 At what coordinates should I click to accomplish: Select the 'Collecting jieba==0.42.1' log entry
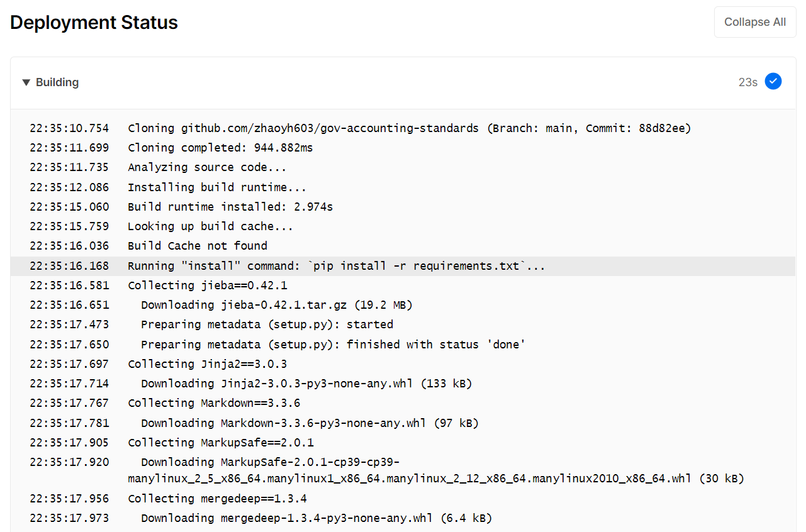click(207, 285)
